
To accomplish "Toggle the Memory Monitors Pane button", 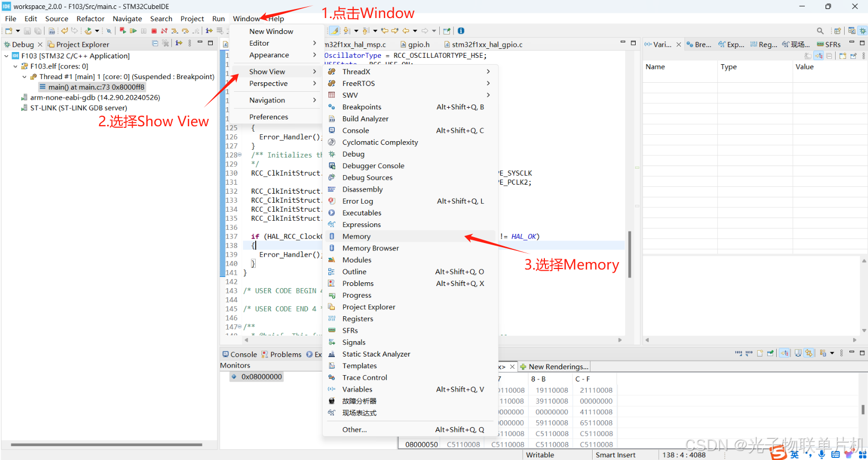I will 784,353.
